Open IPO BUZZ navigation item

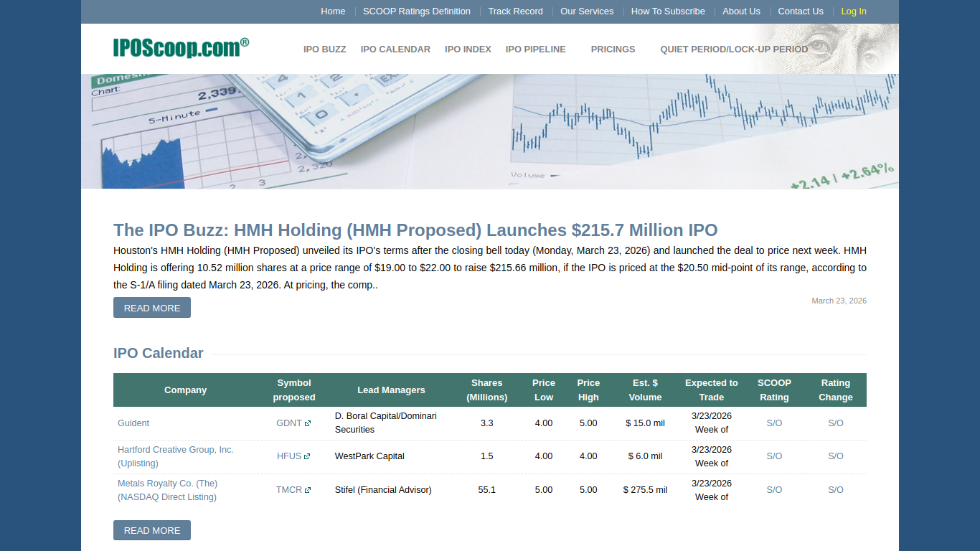click(324, 50)
